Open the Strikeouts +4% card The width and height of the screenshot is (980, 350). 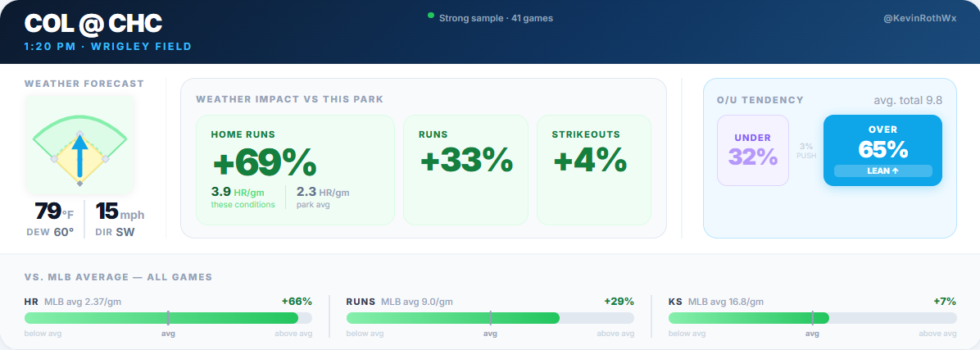pos(593,169)
